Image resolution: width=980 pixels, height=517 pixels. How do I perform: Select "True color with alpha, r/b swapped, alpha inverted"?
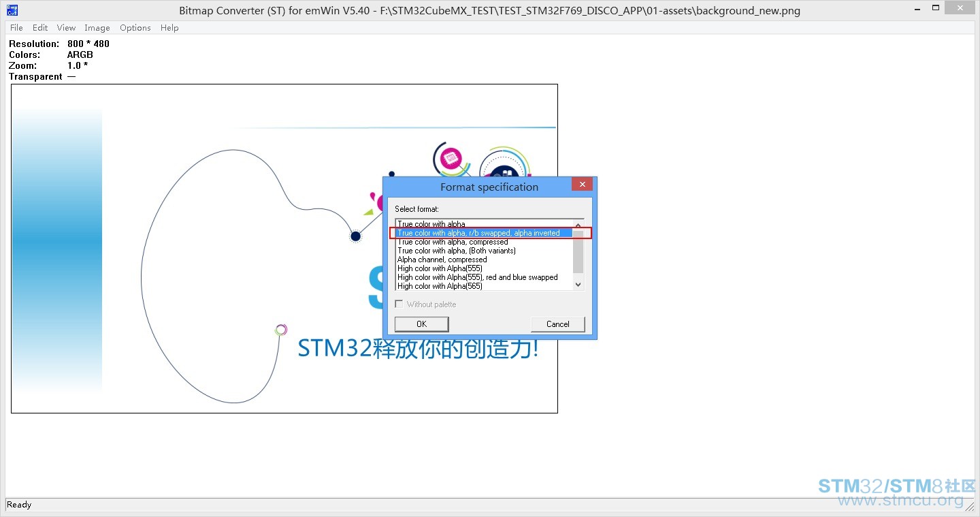[x=484, y=233]
